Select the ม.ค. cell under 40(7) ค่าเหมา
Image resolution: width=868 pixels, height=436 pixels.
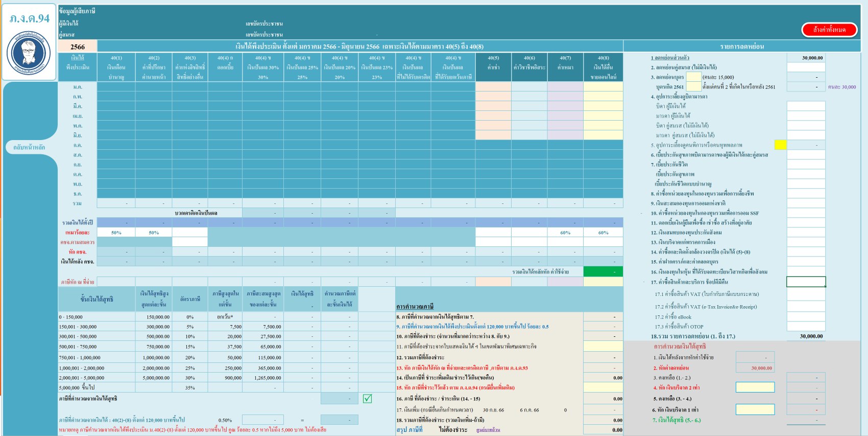tap(565, 87)
